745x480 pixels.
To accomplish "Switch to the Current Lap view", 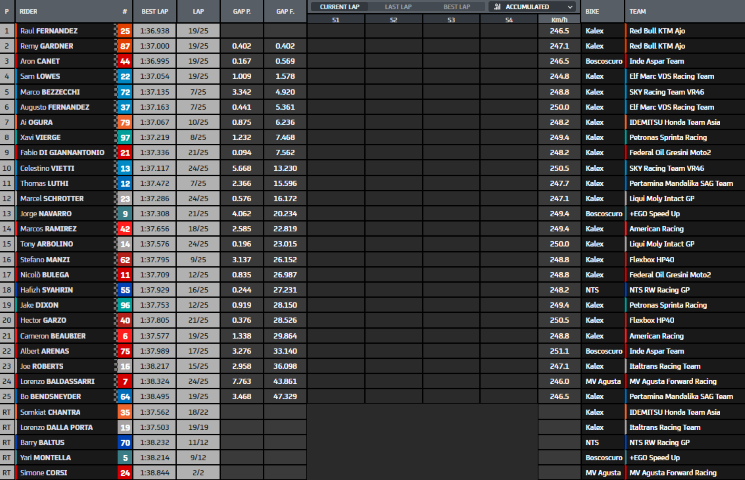I will click(x=340, y=6).
